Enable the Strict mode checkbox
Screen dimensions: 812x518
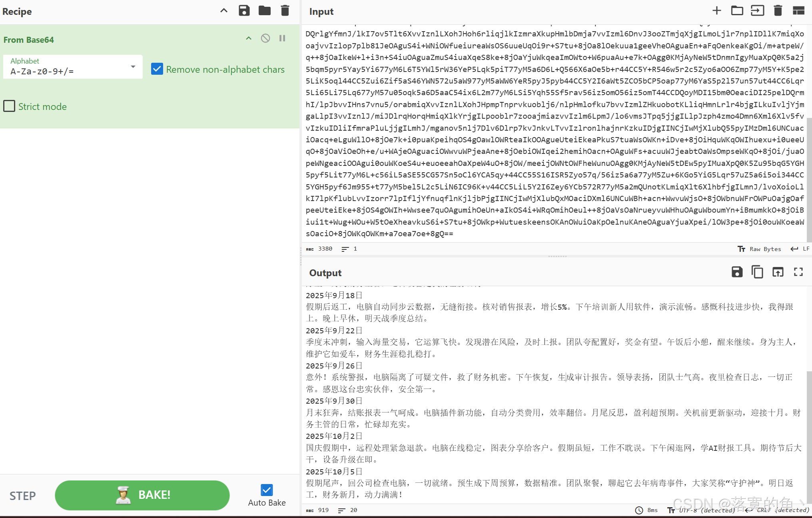pyautogui.click(x=10, y=106)
